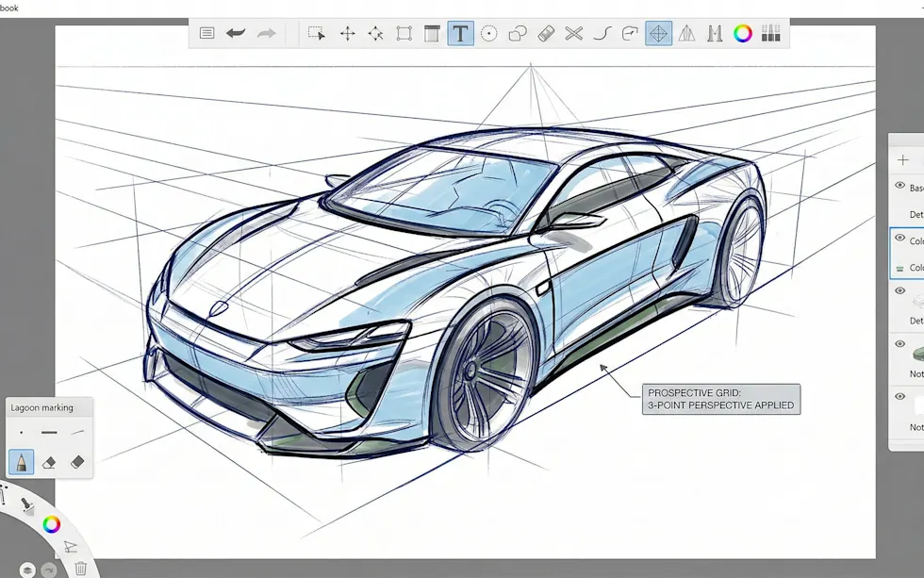Pick the Pencil in the Lagoon marking panel

[x=21, y=461]
